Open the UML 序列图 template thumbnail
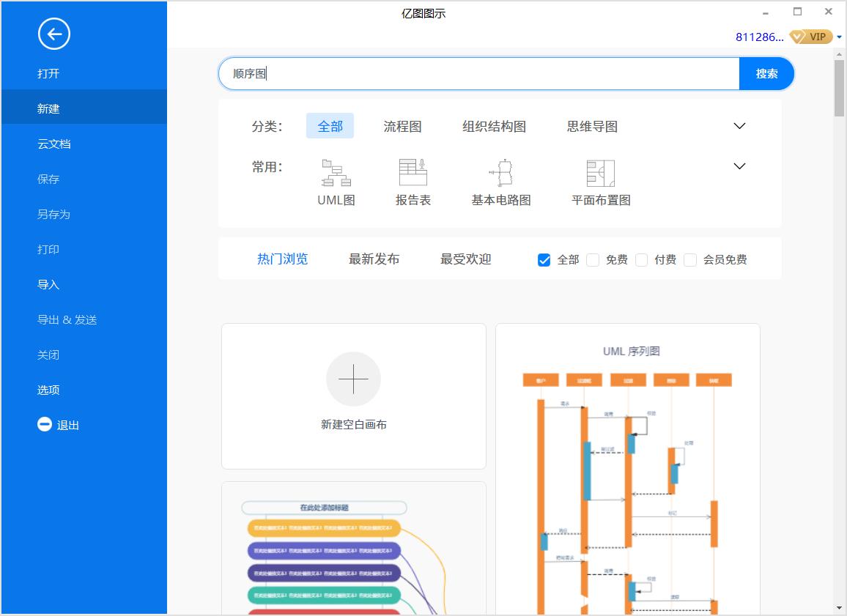The width and height of the screenshot is (847, 616). point(628,469)
